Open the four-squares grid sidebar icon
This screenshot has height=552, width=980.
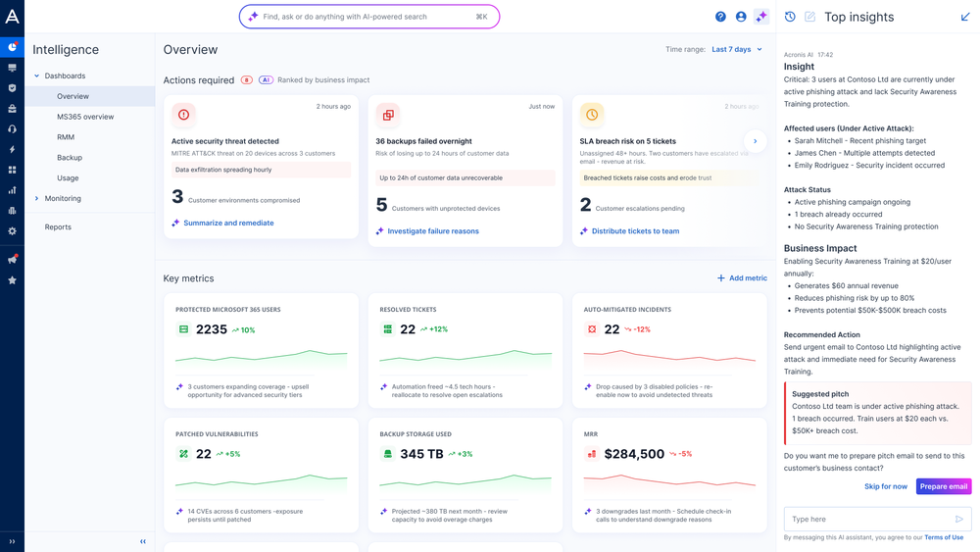pyautogui.click(x=12, y=170)
